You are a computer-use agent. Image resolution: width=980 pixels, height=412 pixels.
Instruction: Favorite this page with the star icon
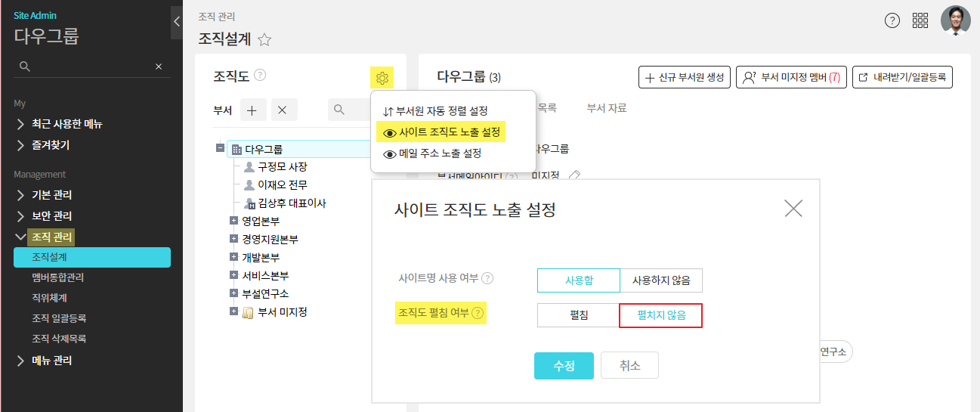pyautogui.click(x=264, y=39)
